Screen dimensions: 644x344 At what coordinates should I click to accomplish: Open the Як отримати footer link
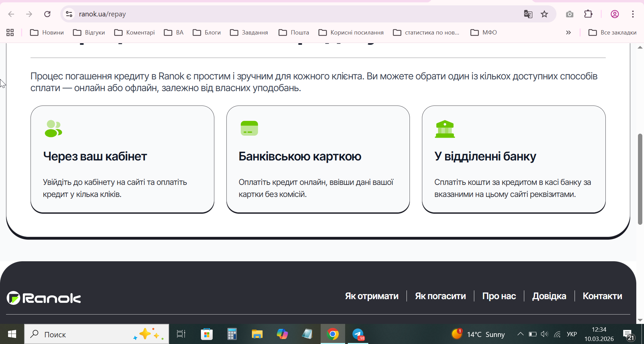click(x=372, y=296)
